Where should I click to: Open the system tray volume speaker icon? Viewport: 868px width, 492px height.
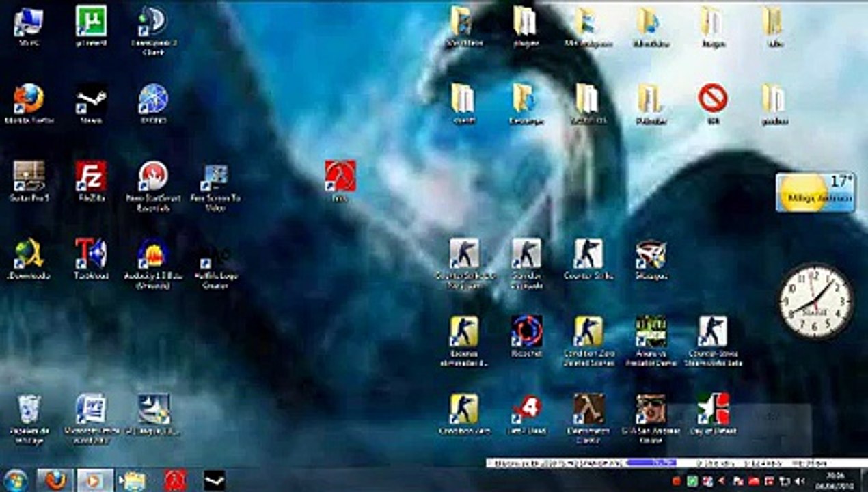click(801, 481)
